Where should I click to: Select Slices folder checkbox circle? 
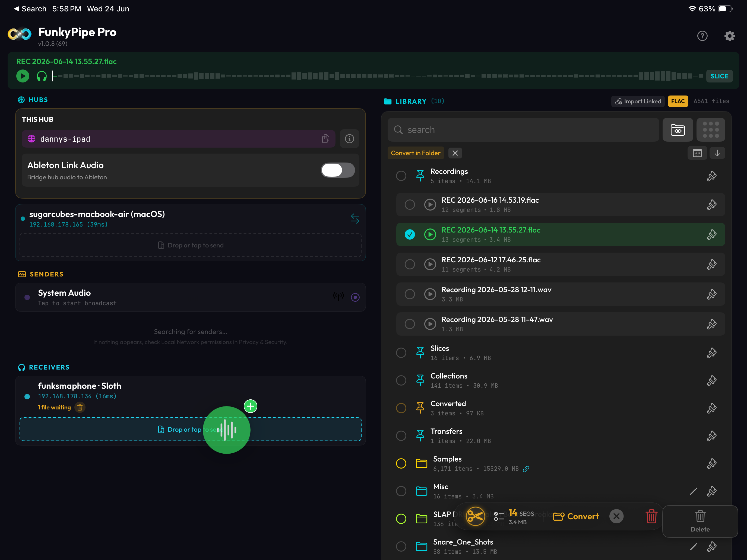coord(401,353)
